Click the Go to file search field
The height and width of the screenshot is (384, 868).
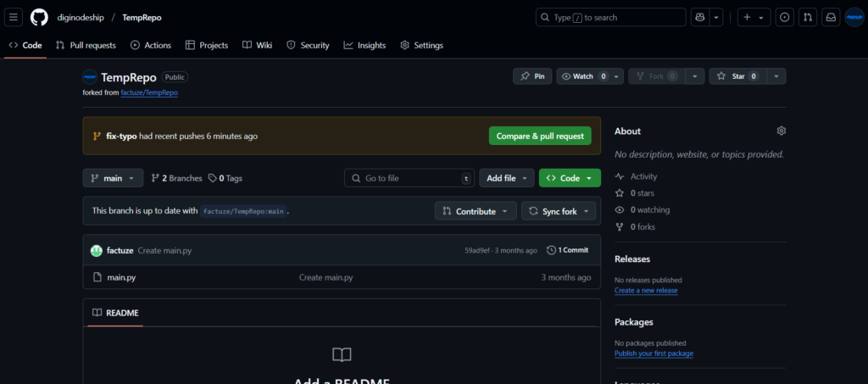[409, 178]
